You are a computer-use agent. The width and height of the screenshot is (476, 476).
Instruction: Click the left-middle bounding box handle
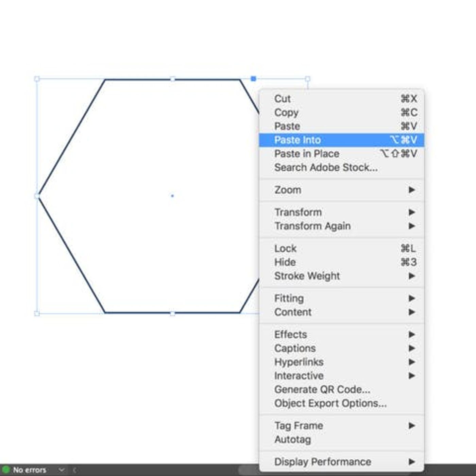[x=37, y=196]
